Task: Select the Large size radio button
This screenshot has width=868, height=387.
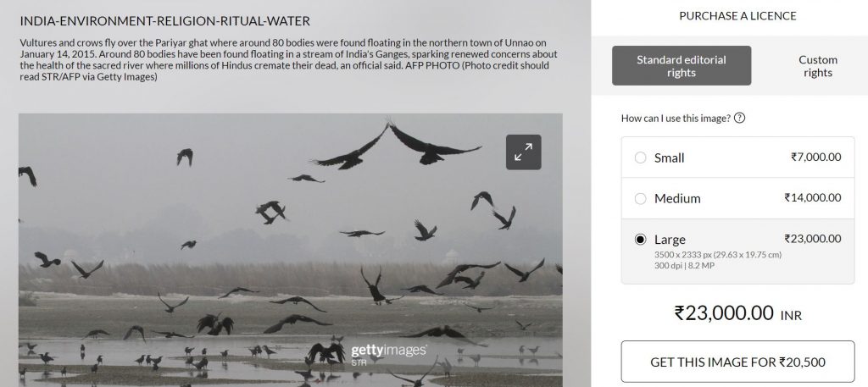Action: click(x=640, y=240)
